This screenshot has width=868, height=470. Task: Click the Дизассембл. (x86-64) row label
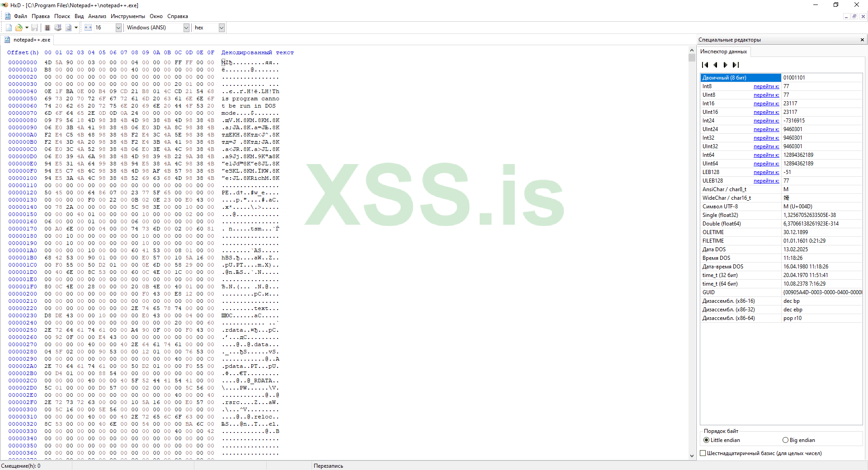click(728, 318)
